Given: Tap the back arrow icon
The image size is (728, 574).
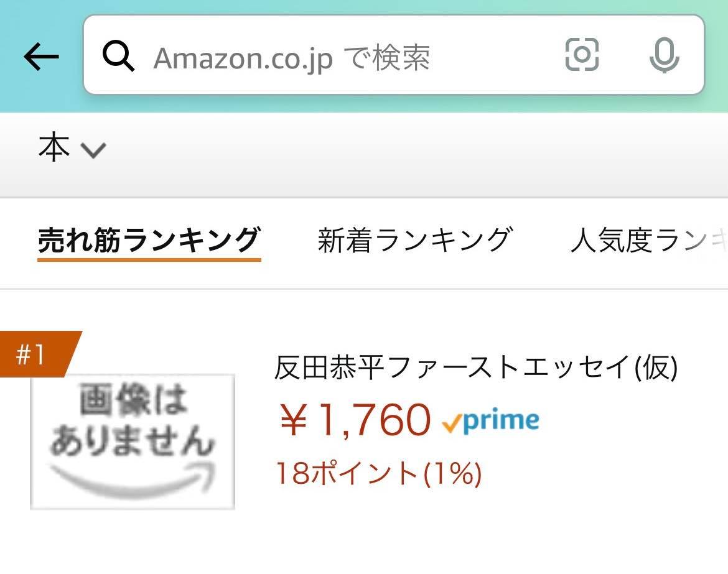Looking at the screenshot, I should click(x=41, y=57).
